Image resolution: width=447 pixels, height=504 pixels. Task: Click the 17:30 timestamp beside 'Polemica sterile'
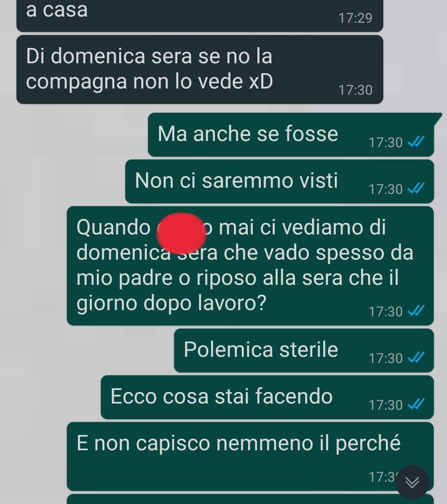tap(385, 358)
